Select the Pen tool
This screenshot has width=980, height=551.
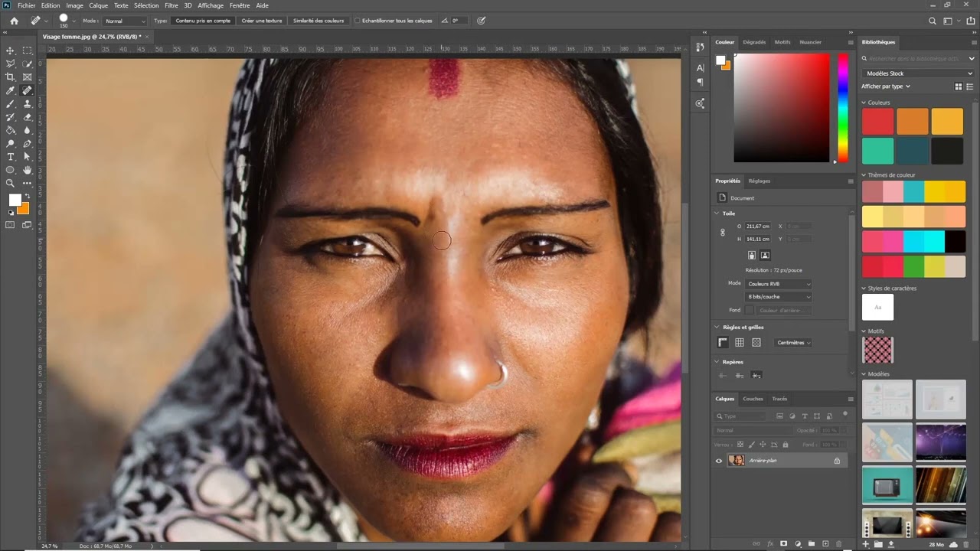(28, 143)
